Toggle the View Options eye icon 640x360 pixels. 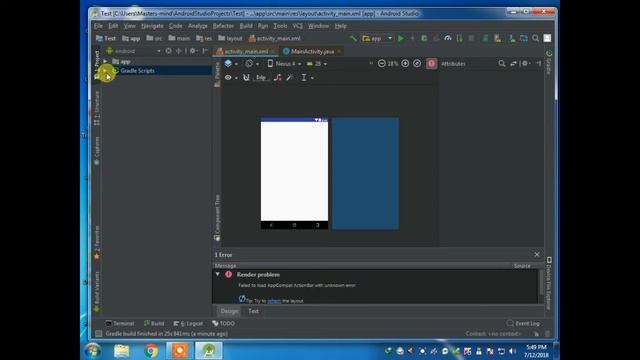(x=230, y=78)
